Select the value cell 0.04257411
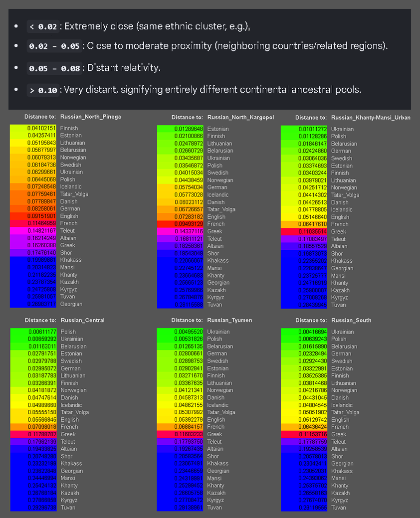The width and height of the screenshot is (420, 518). tap(33, 136)
